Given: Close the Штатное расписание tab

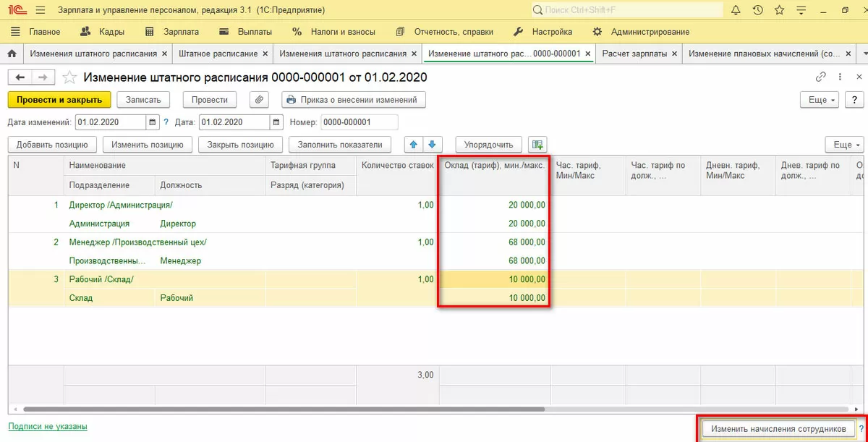Looking at the screenshot, I should tap(265, 54).
